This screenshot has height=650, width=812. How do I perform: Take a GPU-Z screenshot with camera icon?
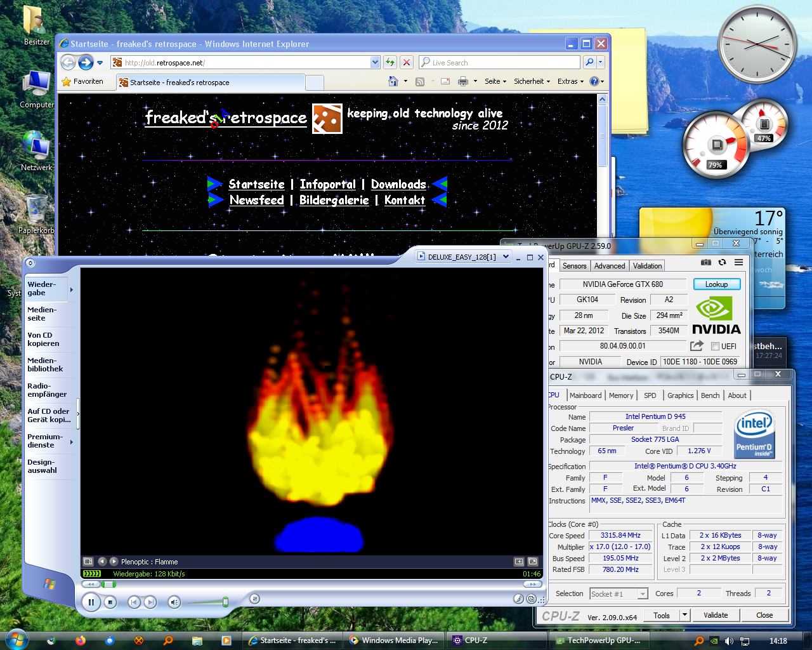(x=705, y=262)
